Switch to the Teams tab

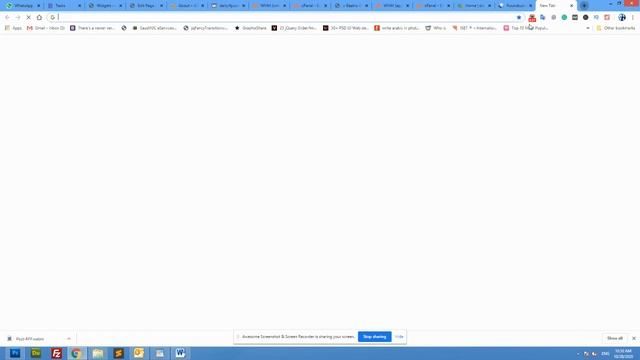(x=64, y=6)
